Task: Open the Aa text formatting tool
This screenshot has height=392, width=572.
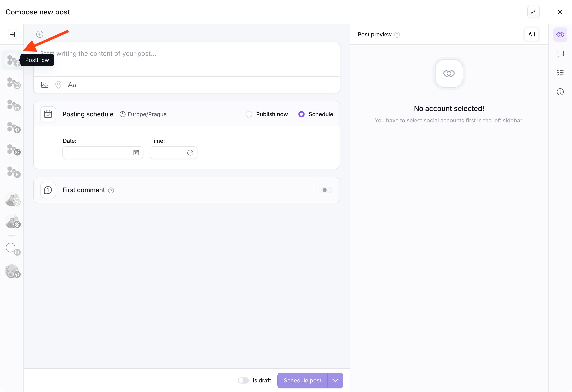Action: tap(72, 85)
